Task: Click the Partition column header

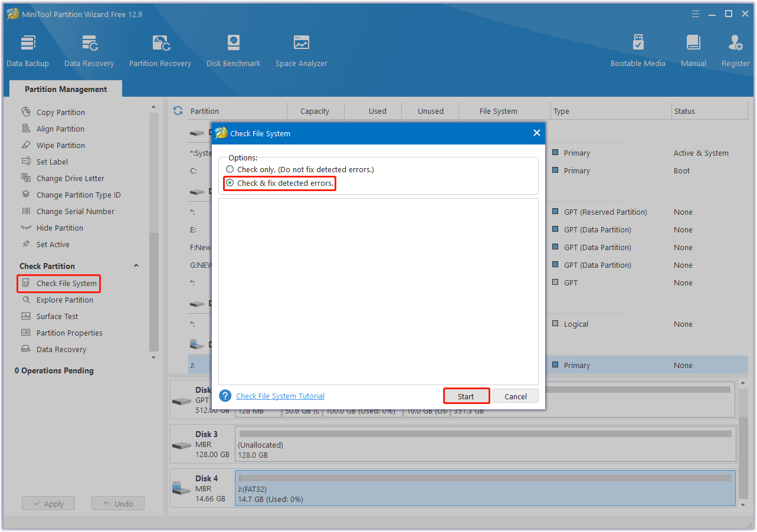Action: pyautogui.click(x=205, y=111)
